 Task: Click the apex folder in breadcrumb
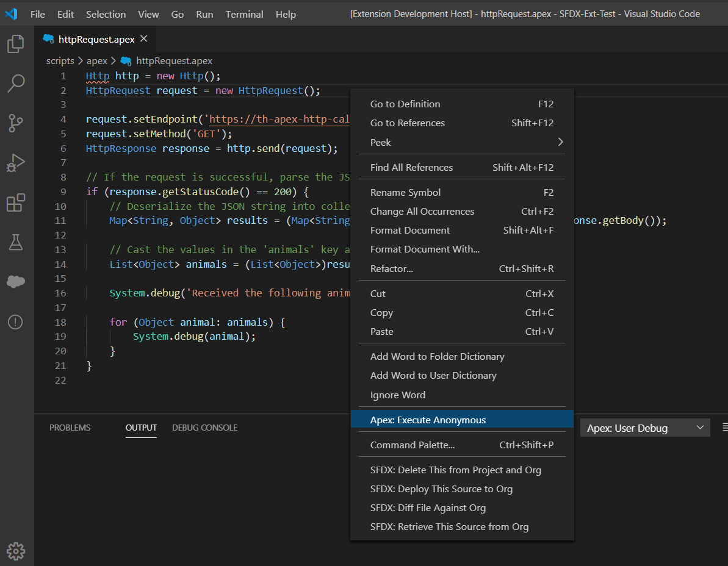[x=96, y=61]
